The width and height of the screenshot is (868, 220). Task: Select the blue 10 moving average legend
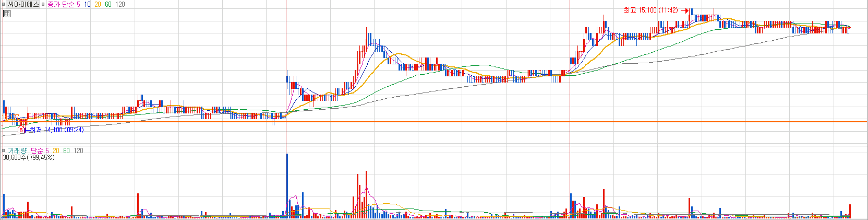tap(87, 4)
